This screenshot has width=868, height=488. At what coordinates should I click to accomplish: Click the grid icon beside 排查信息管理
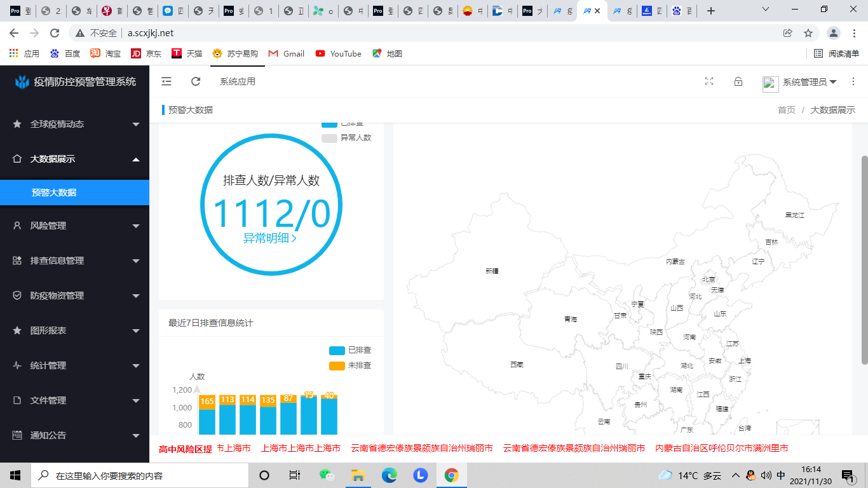[17, 261]
